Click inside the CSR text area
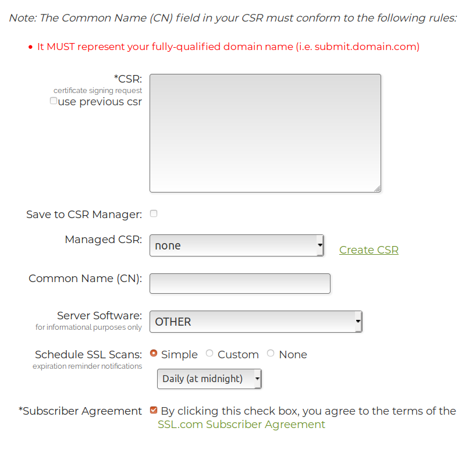Image resolution: width=476 pixels, height=449 pixels. point(265,133)
